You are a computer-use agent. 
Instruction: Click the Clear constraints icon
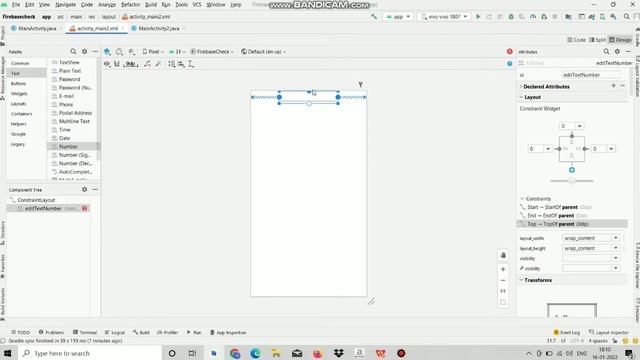point(147,64)
